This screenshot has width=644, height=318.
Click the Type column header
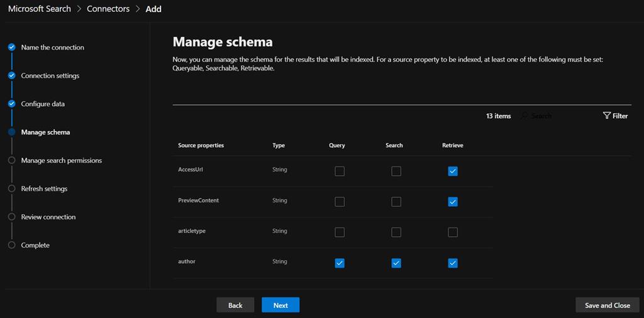pos(279,145)
